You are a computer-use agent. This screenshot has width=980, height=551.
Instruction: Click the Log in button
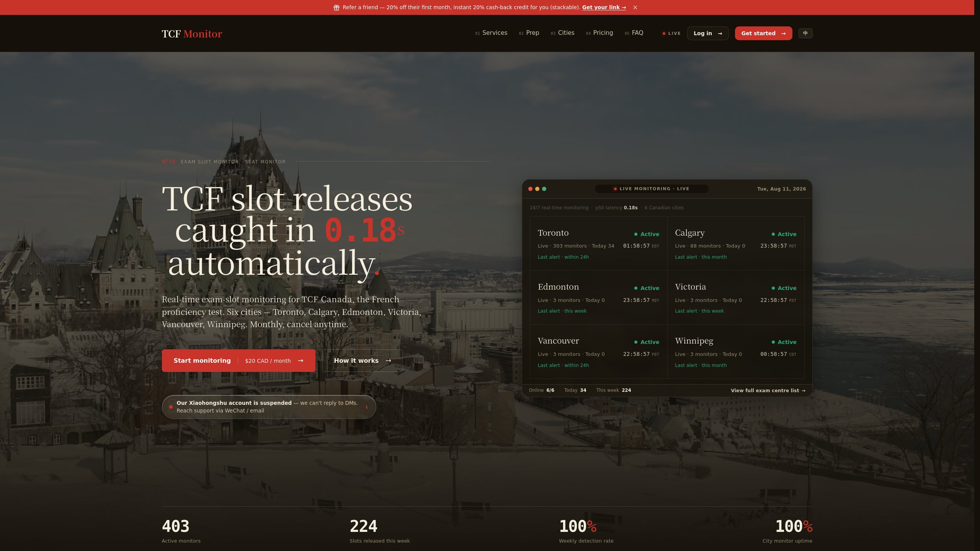[707, 33]
